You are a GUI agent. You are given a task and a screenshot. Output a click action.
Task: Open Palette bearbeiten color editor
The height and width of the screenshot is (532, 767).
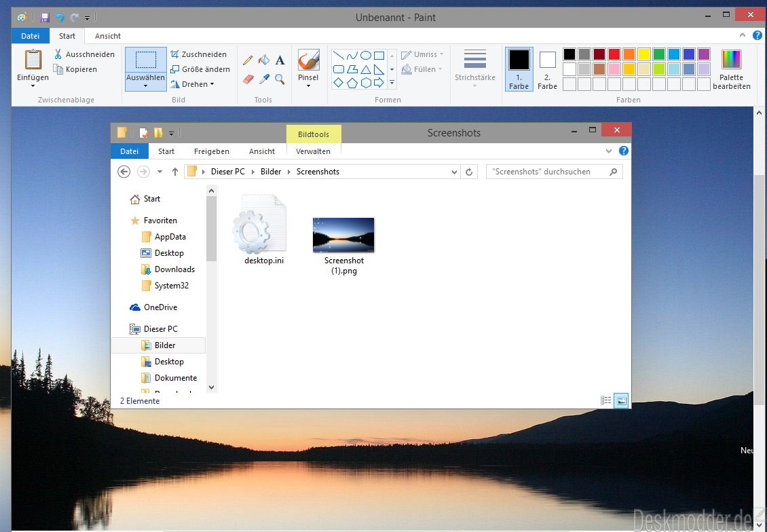[x=731, y=69]
